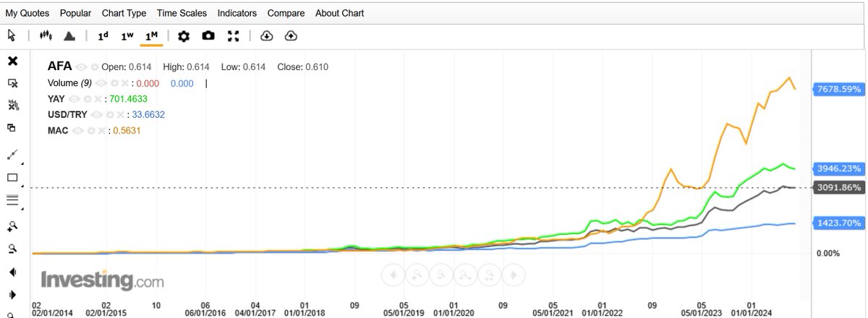Viewport: 868px width, 318px height.
Task: Open the Time Scales menu
Action: (182, 13)
